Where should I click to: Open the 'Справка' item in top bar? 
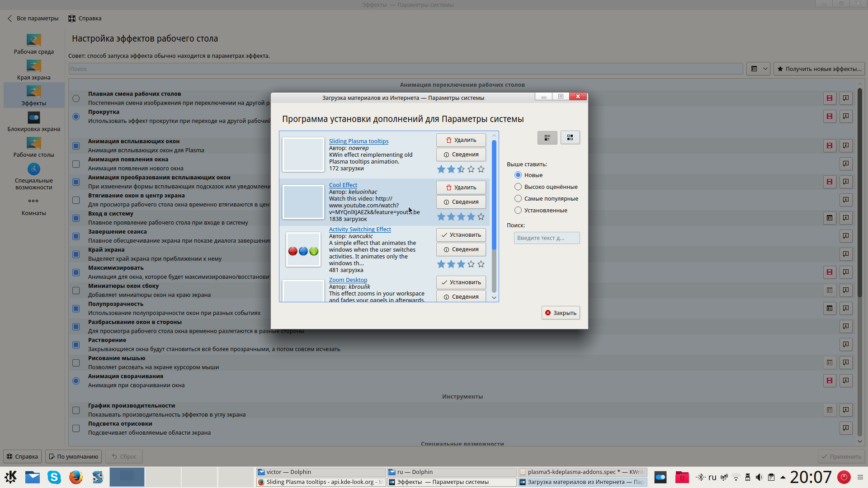(x=85, y=19)
